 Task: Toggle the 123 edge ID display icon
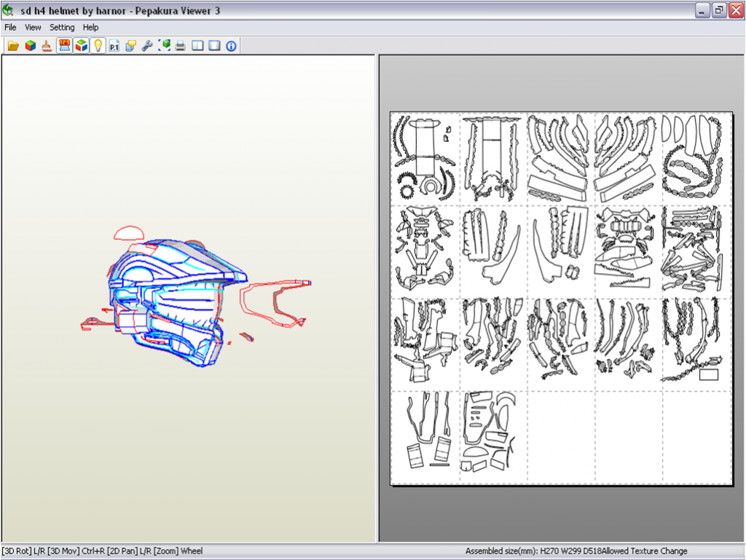point(64,46)
